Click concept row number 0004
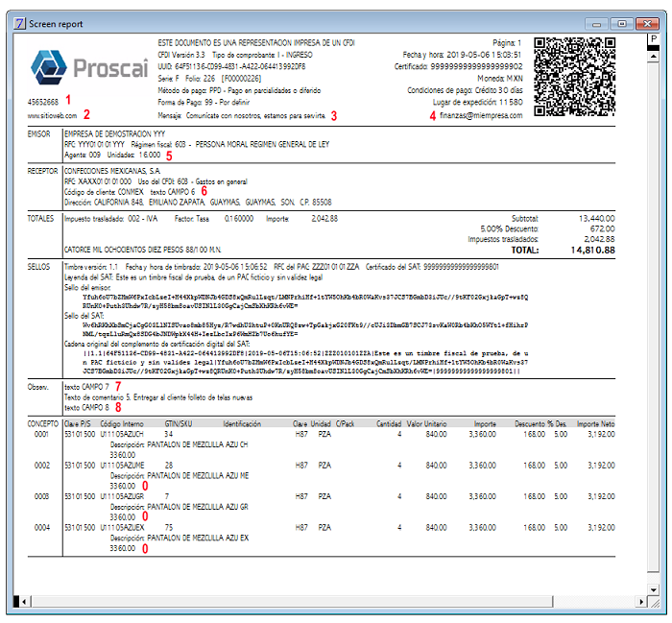 [42, 527]
